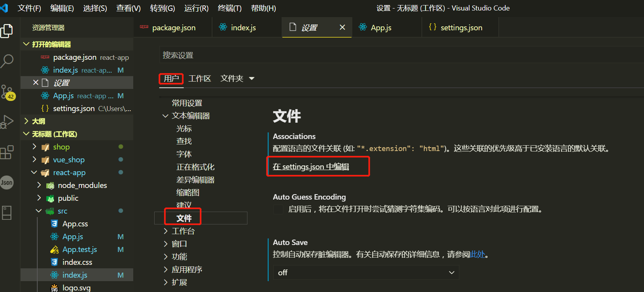
Task: Click the Json extension icon in activity bar
Action: click(7, 182)
